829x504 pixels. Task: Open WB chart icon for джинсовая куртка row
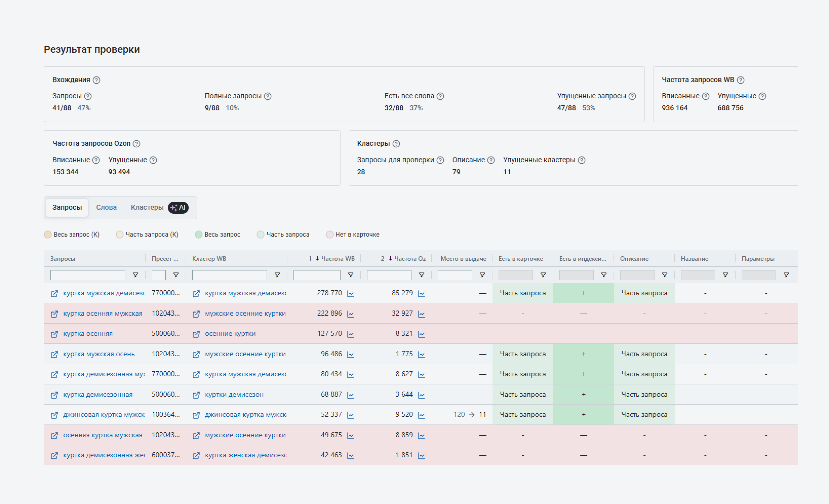(x=350, y=415)
